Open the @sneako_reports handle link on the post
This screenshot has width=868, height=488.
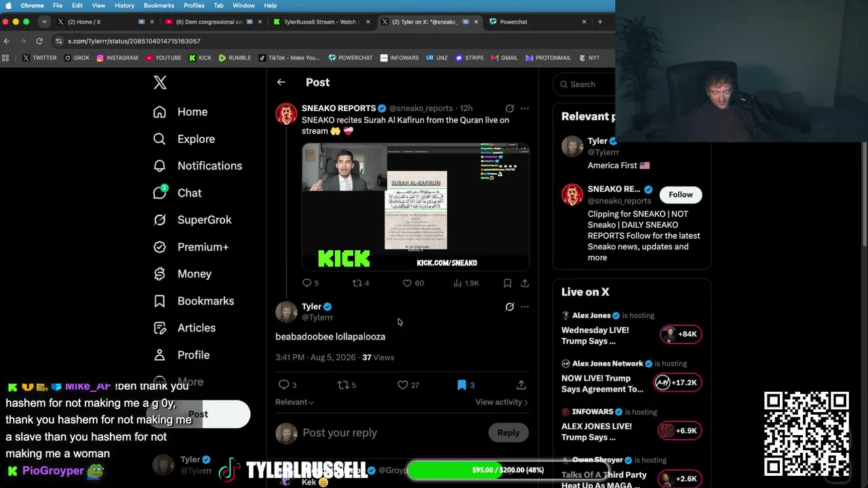421,108
